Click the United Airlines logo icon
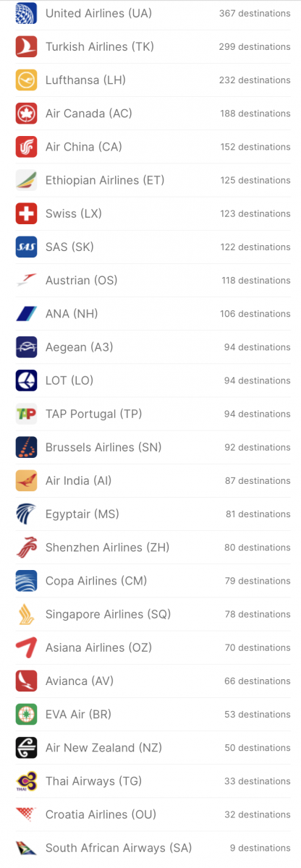The height and width of the screenshot is (868, 301). coord(27,13)
